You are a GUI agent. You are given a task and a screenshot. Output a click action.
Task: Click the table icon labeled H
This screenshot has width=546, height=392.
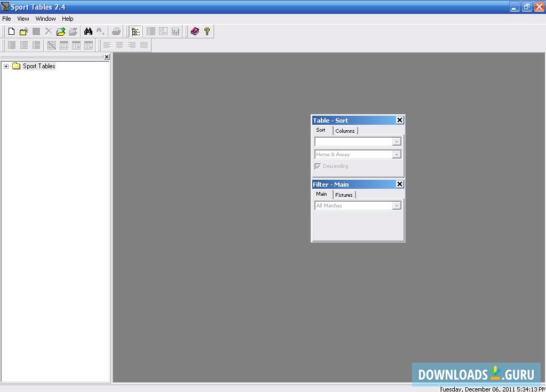(76, 45)
